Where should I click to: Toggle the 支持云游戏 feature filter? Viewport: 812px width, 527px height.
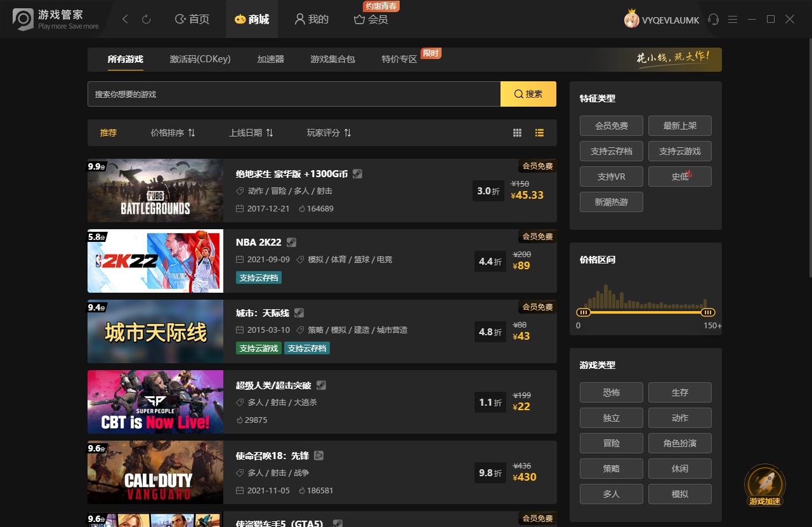point(680,151)
